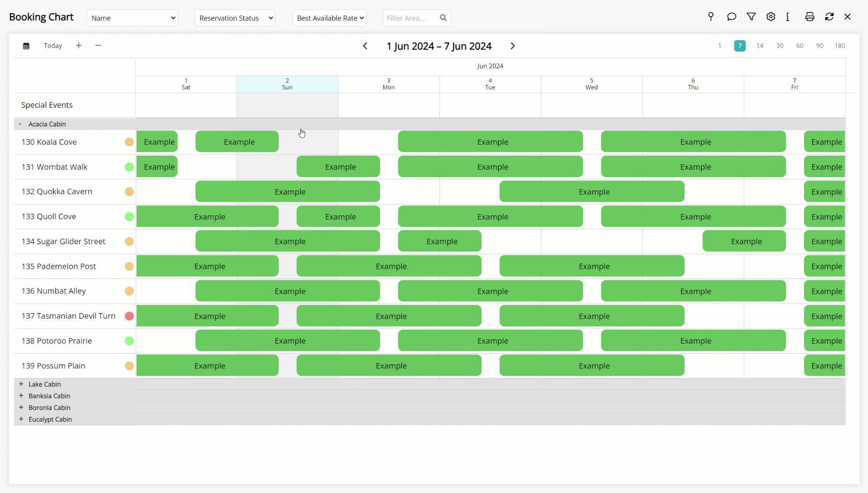This screenshot has width=868, height=493.
Task: Open the speech bubble comments icon
Action: click(x=731, y=17)
